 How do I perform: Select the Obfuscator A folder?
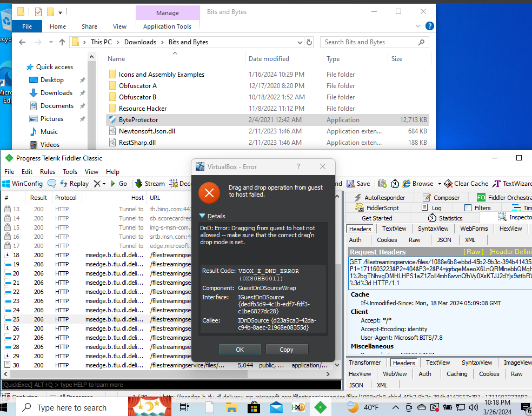click(138, 86)
